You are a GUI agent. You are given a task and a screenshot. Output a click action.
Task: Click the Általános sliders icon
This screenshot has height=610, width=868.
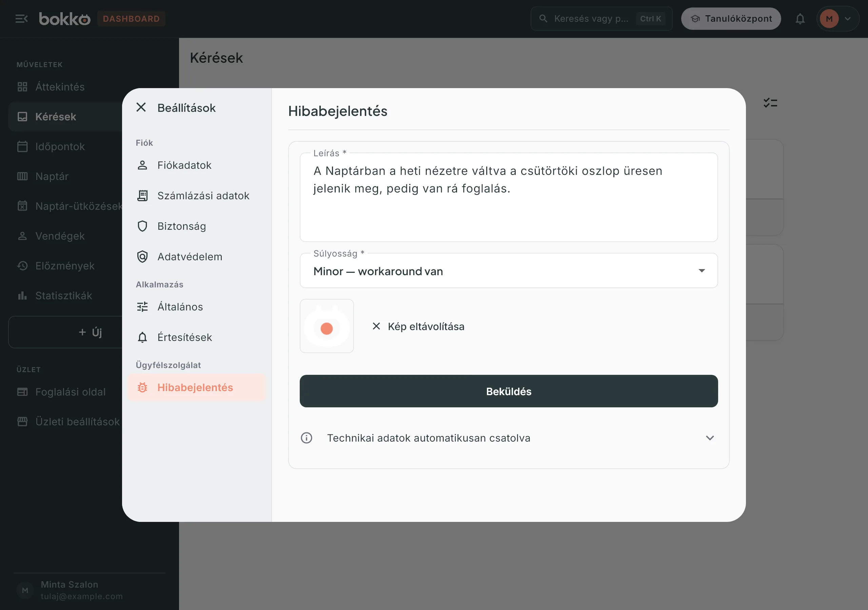pyautogui.click(x=142, y=306)
